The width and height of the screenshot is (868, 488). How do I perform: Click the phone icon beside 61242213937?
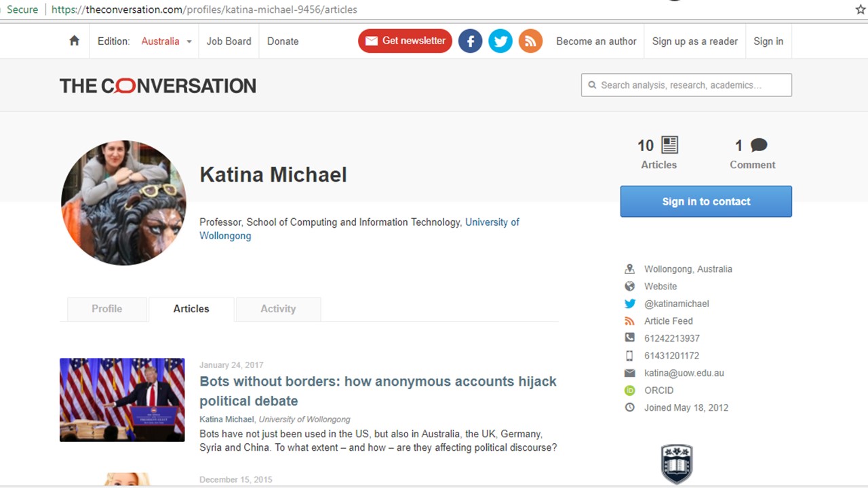(x=630, y=338)
